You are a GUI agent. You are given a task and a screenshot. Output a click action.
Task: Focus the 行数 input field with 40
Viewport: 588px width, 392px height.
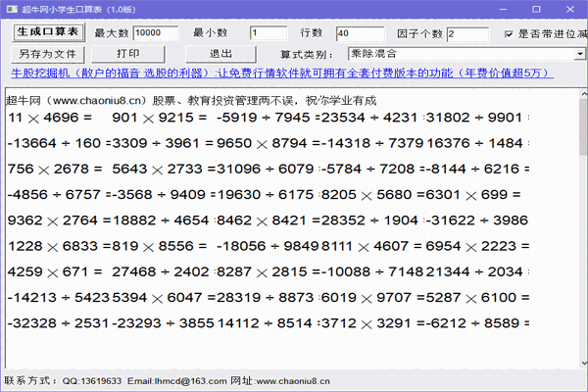tap(360, 33)
